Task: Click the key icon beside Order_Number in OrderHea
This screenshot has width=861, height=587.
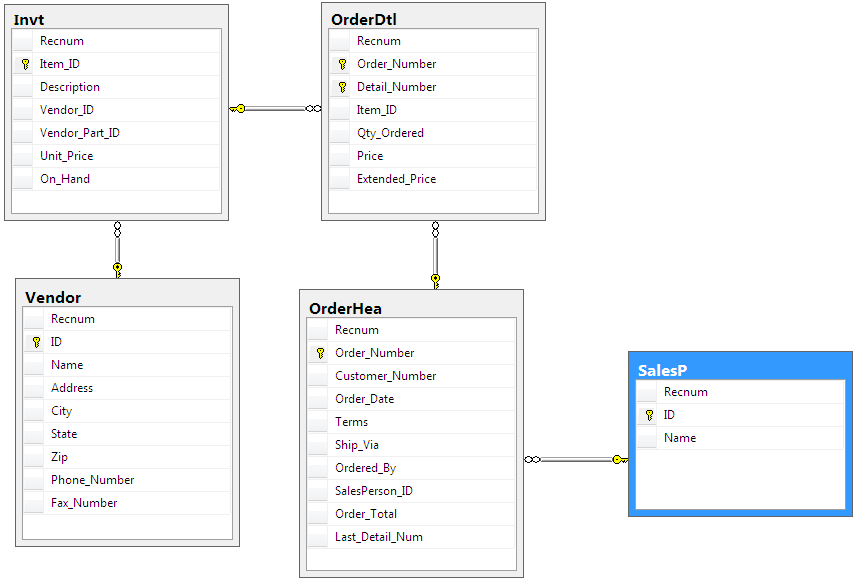Action: (320, 353)
